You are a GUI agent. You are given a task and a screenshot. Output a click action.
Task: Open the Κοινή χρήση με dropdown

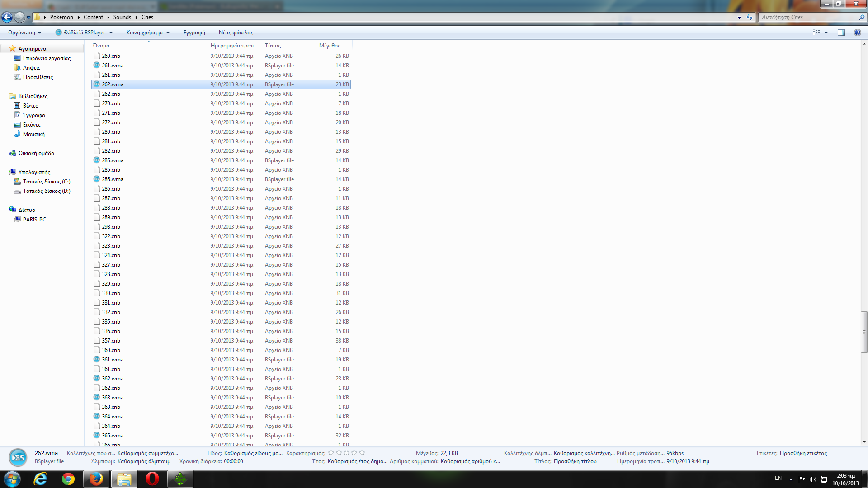(x=148, y=33)
